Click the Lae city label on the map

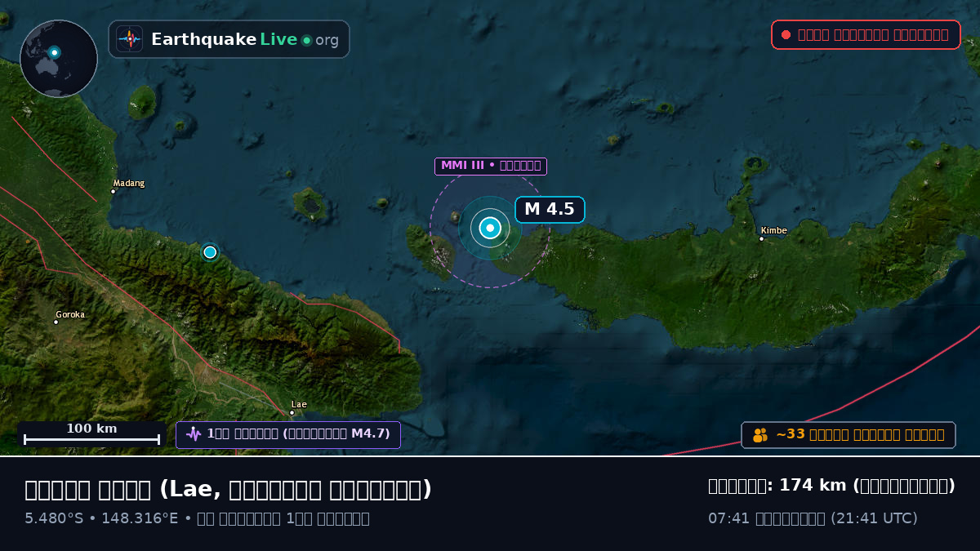(300, 404)
